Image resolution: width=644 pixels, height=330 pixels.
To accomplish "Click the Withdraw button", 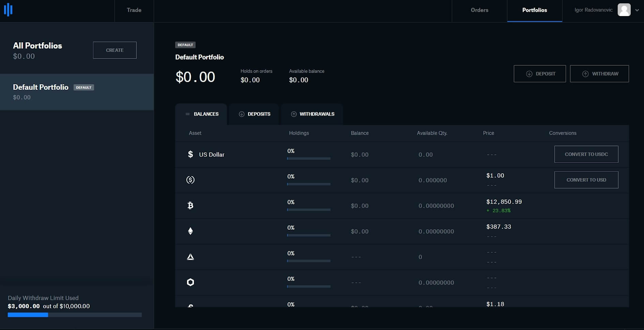I will pos(599,74).
